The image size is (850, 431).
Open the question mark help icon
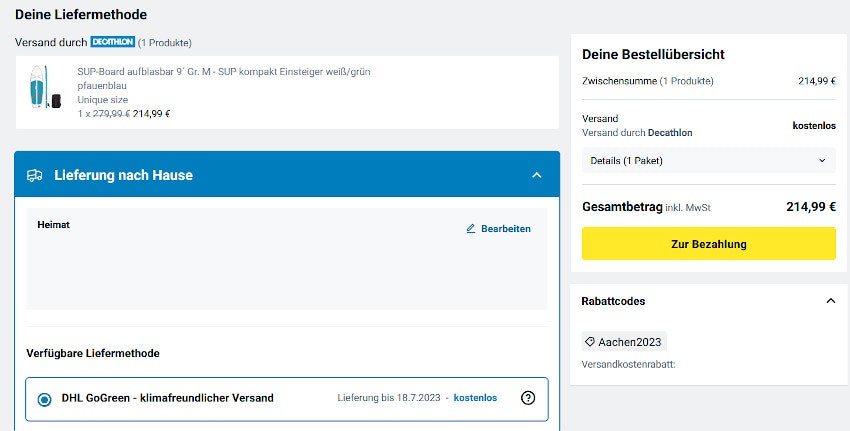click(528, 398)
